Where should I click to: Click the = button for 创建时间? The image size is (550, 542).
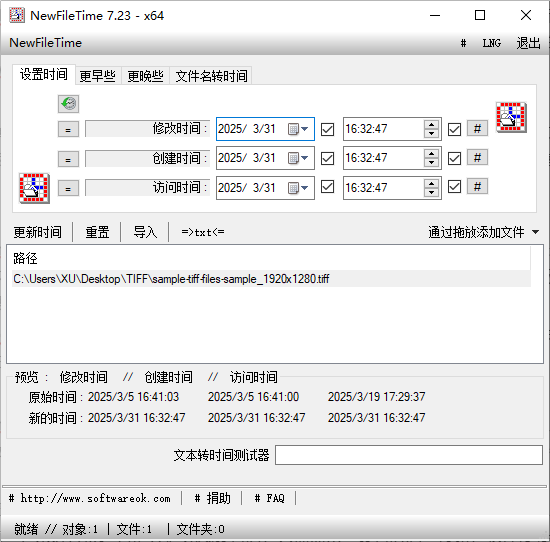pos(68,159)
